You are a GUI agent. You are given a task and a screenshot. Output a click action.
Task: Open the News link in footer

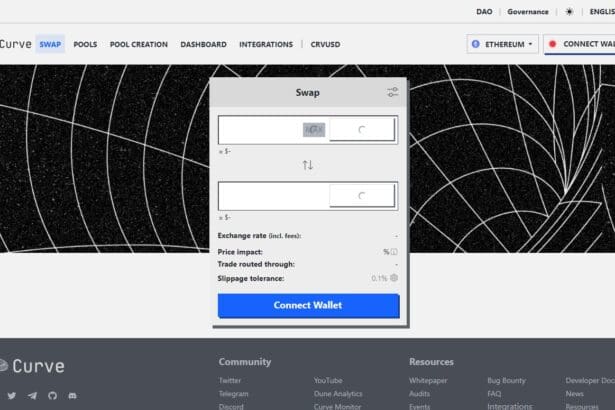(x=575, y=394)
